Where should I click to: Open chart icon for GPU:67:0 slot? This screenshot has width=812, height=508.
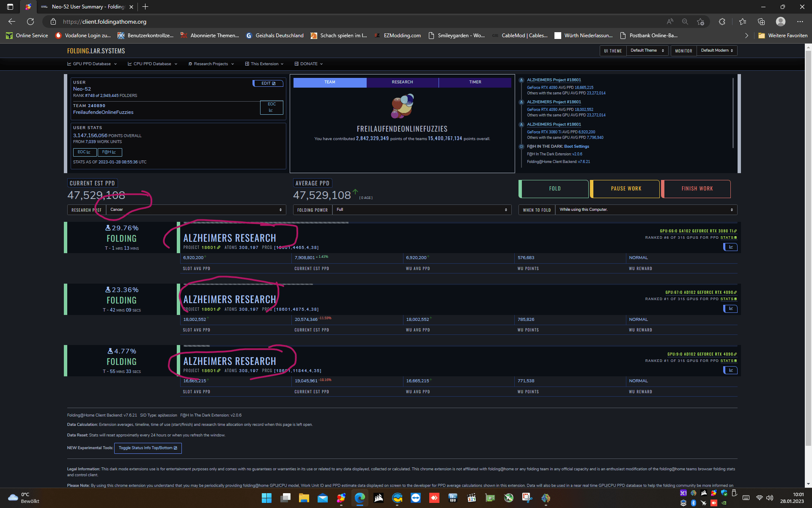(730, 309)
